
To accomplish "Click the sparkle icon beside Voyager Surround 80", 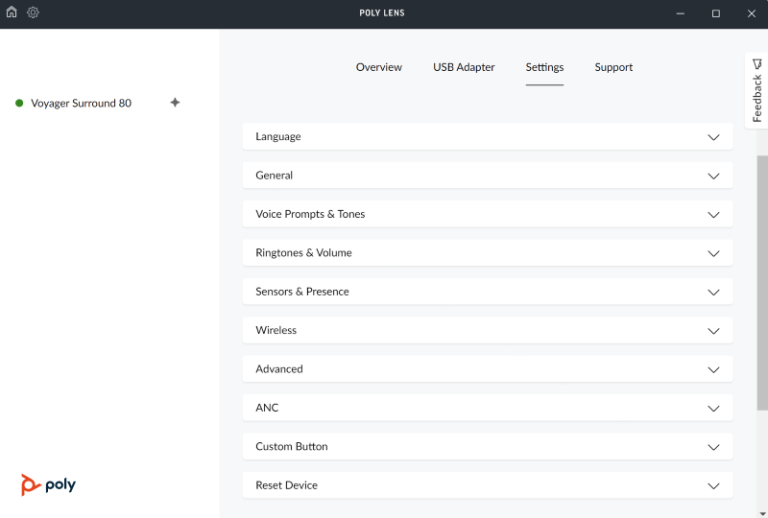I will (x=175, y=102).
